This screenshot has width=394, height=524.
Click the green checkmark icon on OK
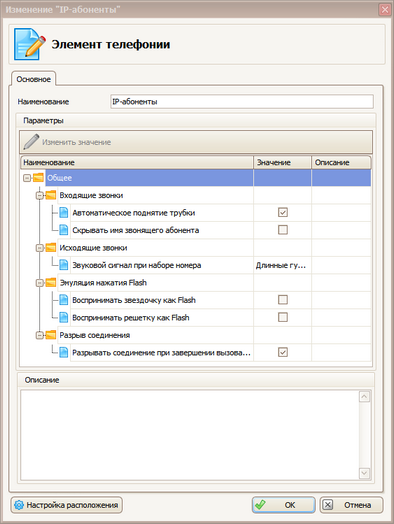pyautogui.click(x=260, y=504)
